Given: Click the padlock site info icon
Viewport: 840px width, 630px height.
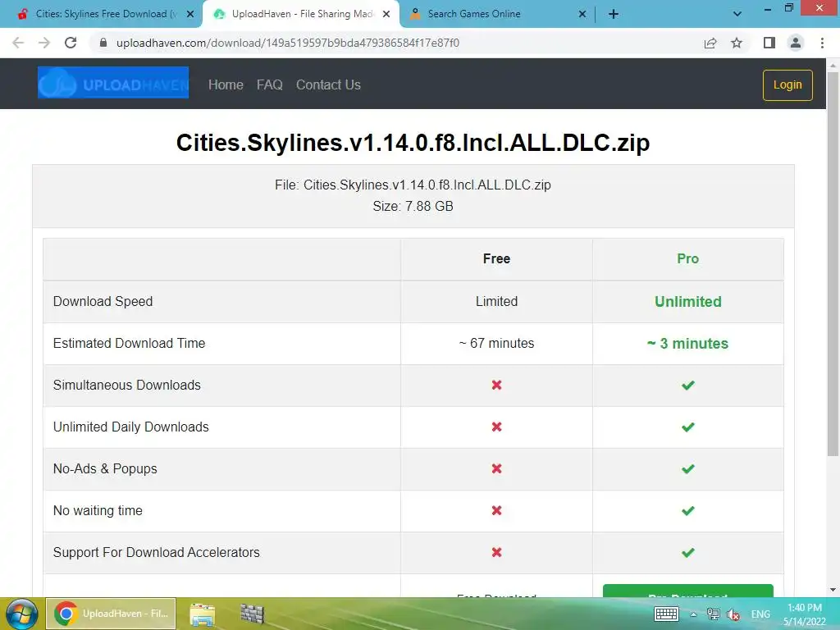Looking at the screenshot, I should pyautogui.click(x=103, y=43).
